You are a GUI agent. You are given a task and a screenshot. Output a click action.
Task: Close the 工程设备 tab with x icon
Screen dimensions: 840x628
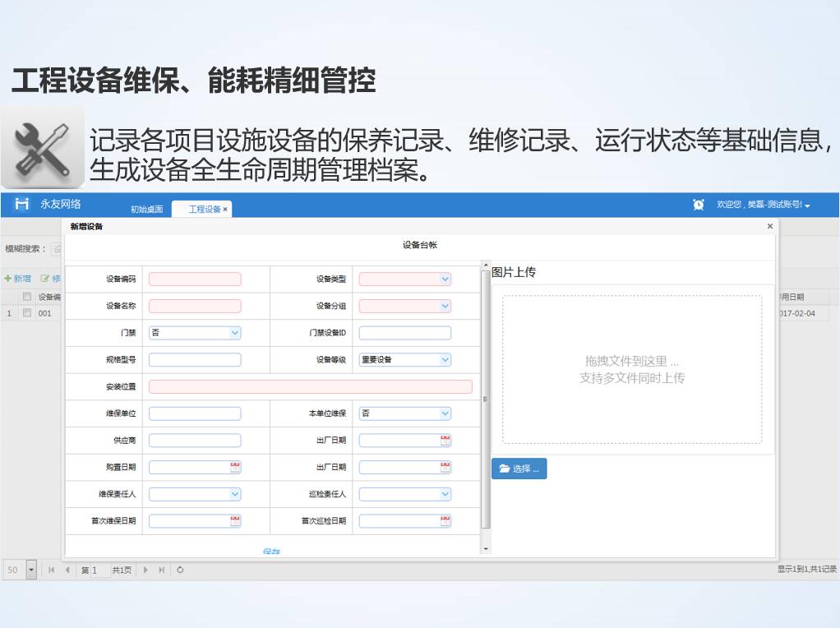225,210
